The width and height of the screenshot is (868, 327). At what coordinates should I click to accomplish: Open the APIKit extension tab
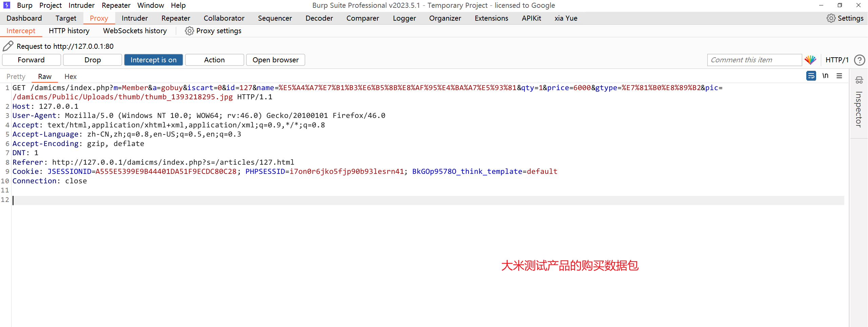531,18
